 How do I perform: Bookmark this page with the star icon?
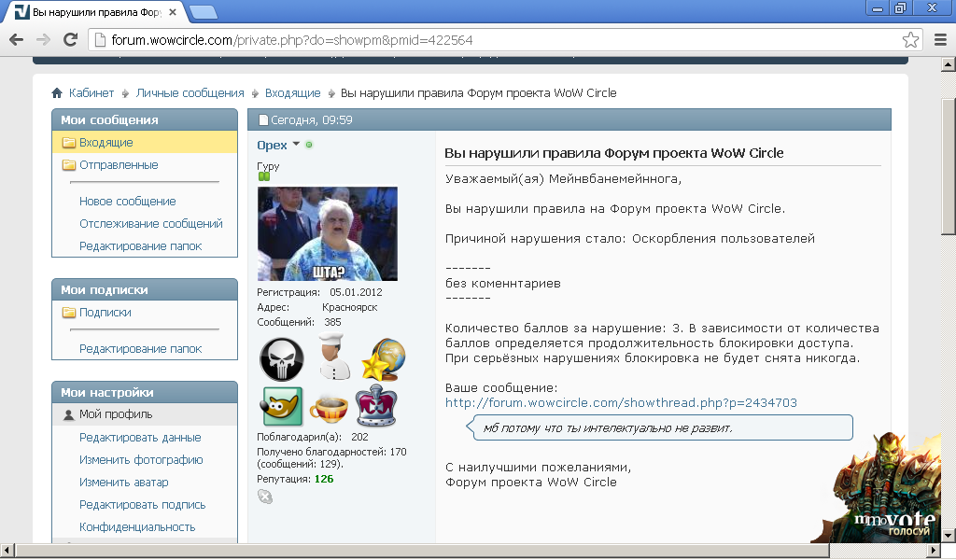coord(910,40)
